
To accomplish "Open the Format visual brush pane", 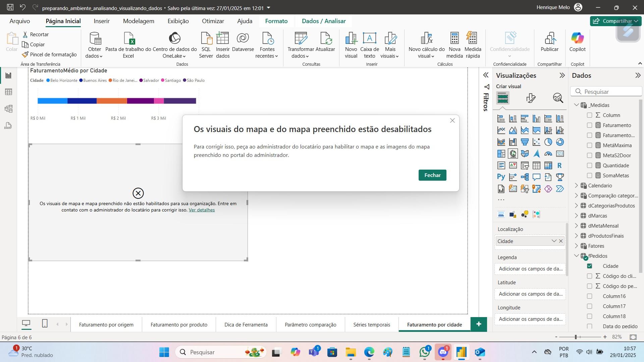I will click(x=531, y=98).
